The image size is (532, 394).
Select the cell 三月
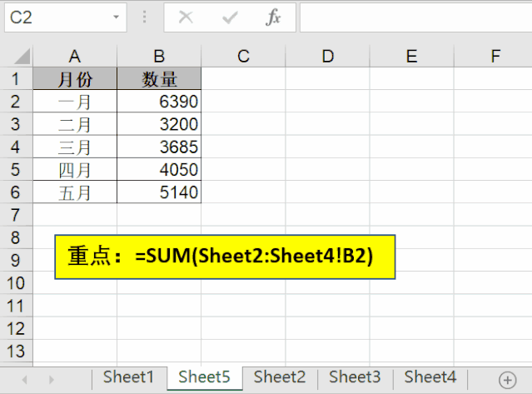coord(75,147)
